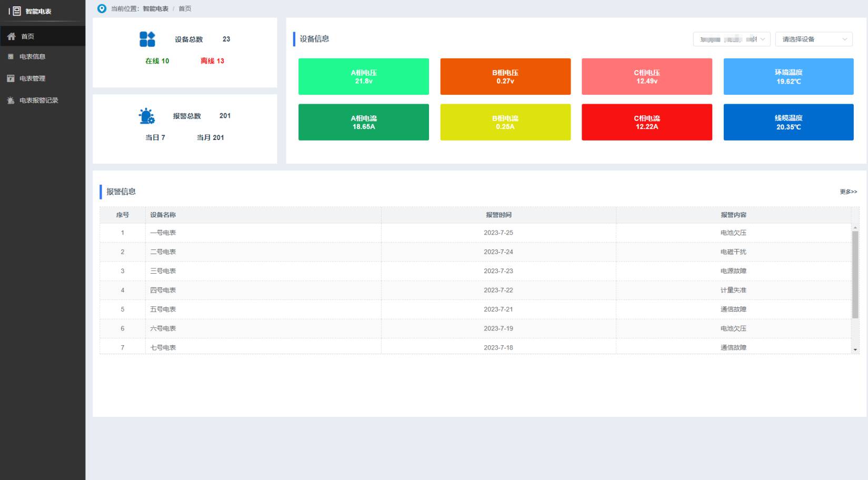Click the down arrow of alarm table scrollbar
This screenshot has height=480, width=868.
[x=855, y=349]
